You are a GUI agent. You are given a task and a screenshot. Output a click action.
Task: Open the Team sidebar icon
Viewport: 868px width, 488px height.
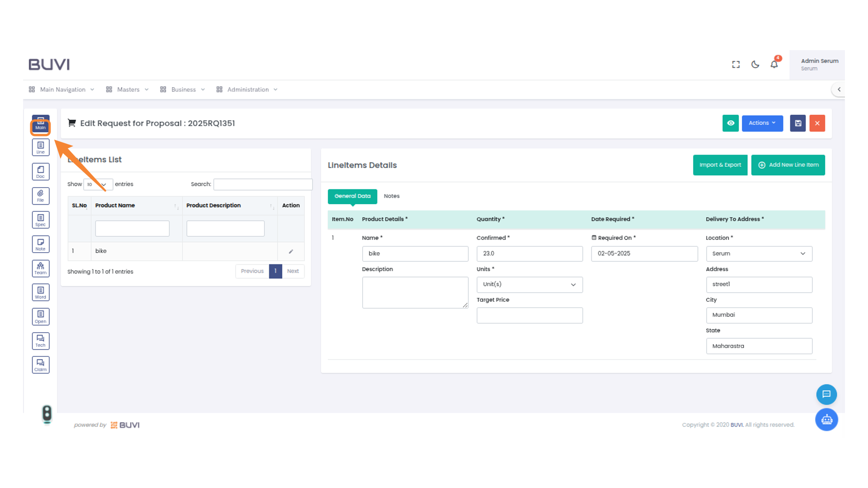pos(40,268)
